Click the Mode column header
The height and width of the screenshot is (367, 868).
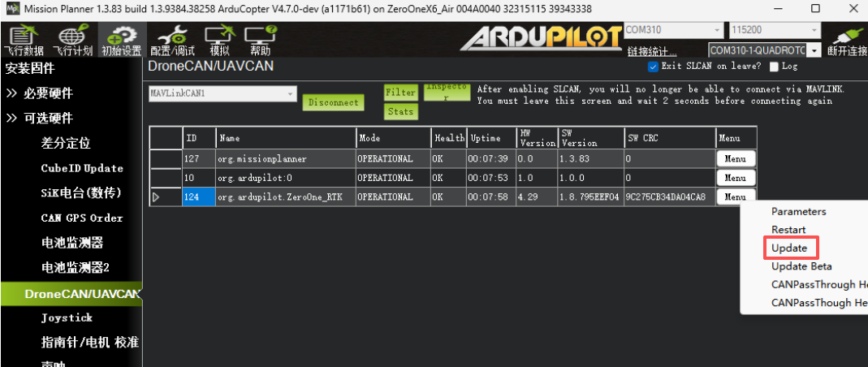pos(393,138)
